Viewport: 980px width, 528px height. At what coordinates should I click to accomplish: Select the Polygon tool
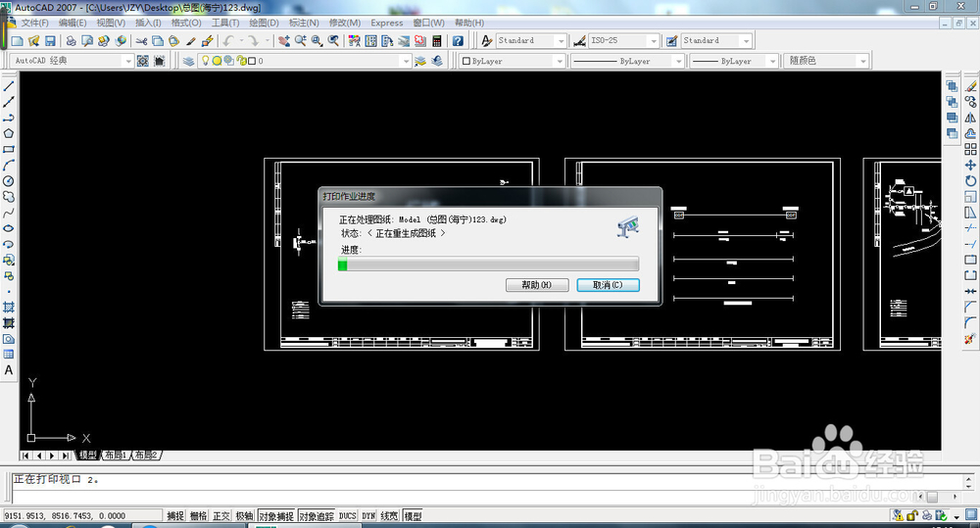[x=9, y=133]
